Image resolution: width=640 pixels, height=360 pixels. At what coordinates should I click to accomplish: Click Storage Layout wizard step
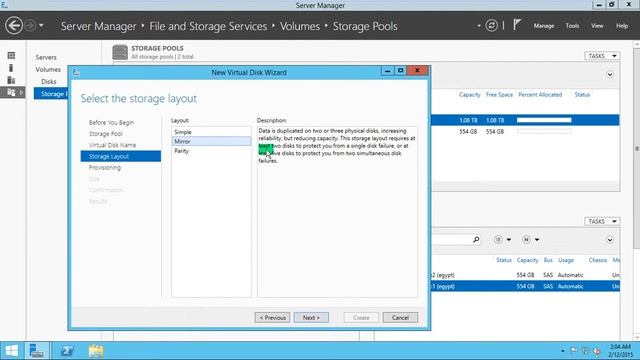121,156
